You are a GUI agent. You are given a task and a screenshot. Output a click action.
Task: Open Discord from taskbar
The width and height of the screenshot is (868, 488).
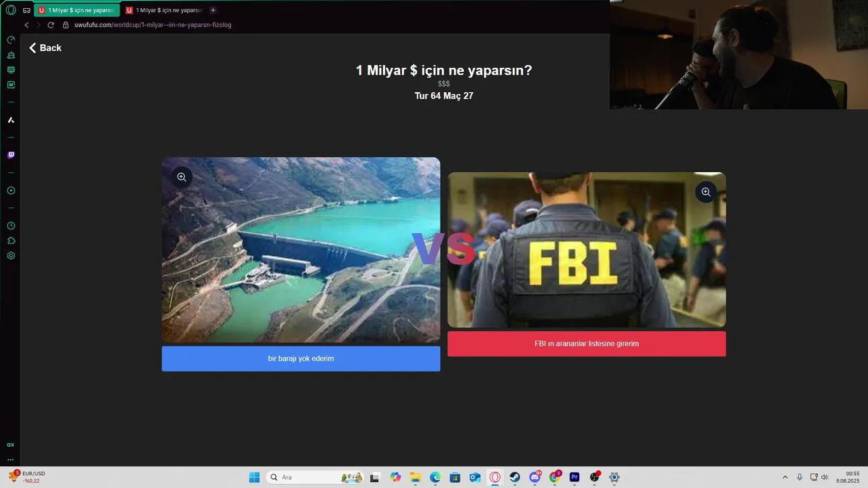[535, 477]
